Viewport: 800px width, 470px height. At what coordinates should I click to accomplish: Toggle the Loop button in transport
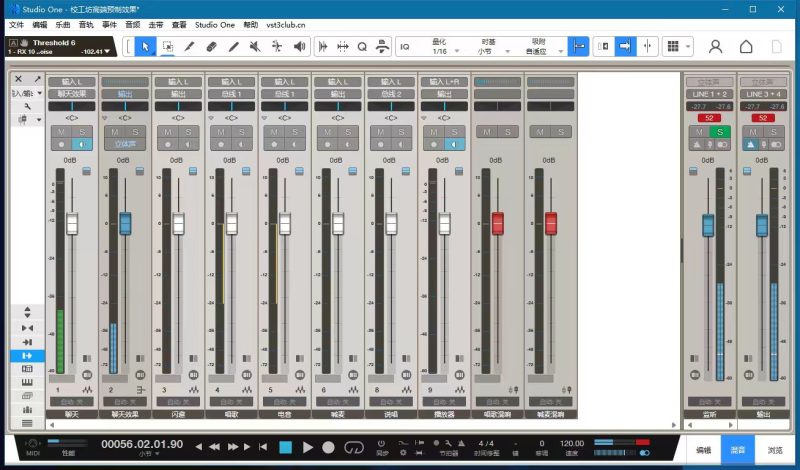pyautogui.click(x=354, y=448)
